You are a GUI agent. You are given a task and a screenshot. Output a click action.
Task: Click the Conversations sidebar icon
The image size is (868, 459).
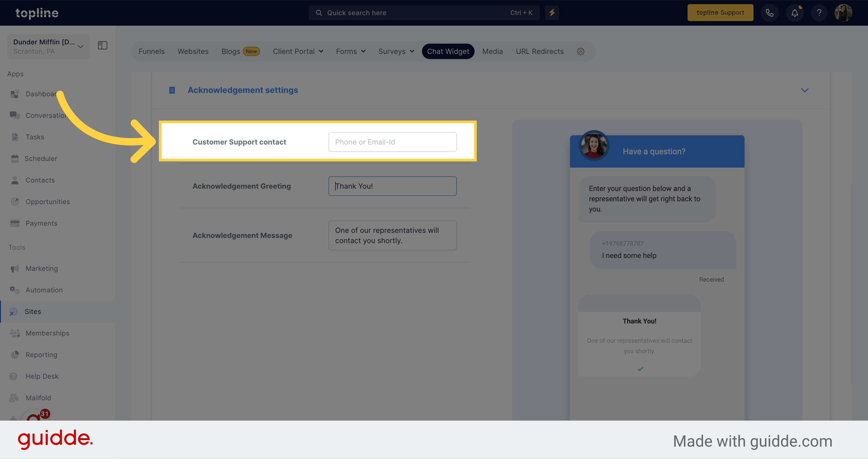15,115
